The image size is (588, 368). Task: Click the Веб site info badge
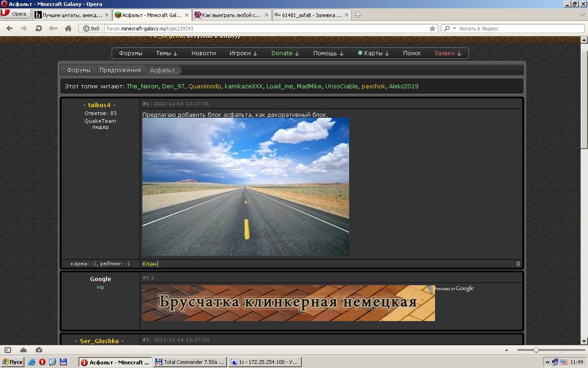click(91, 29)
